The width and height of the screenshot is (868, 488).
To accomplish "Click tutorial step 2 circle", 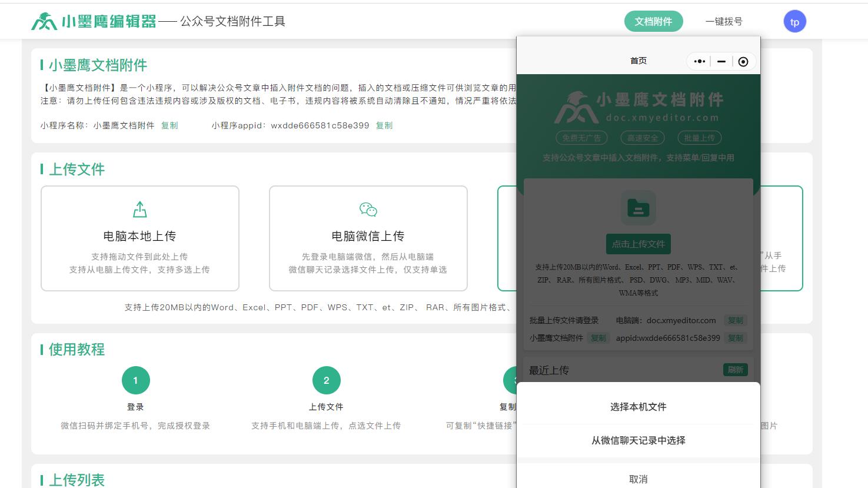I will (327, 380).
